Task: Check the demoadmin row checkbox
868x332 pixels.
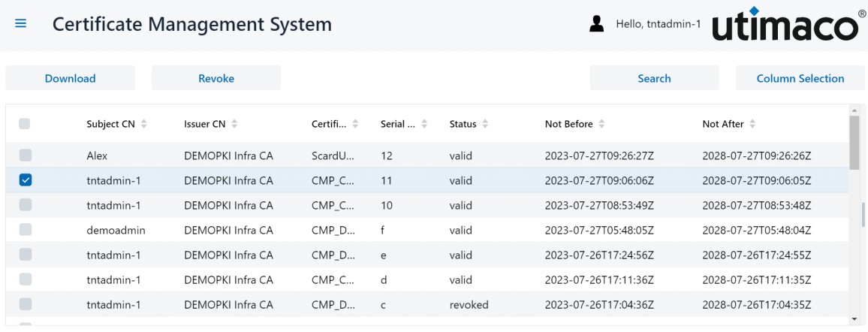Action: coord(26,230)
